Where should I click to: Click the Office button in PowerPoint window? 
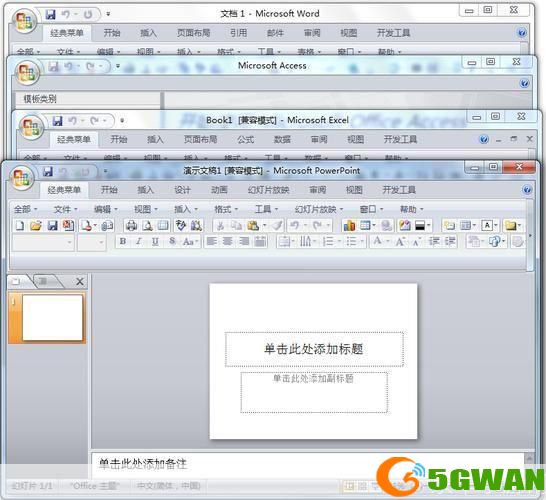22,177
